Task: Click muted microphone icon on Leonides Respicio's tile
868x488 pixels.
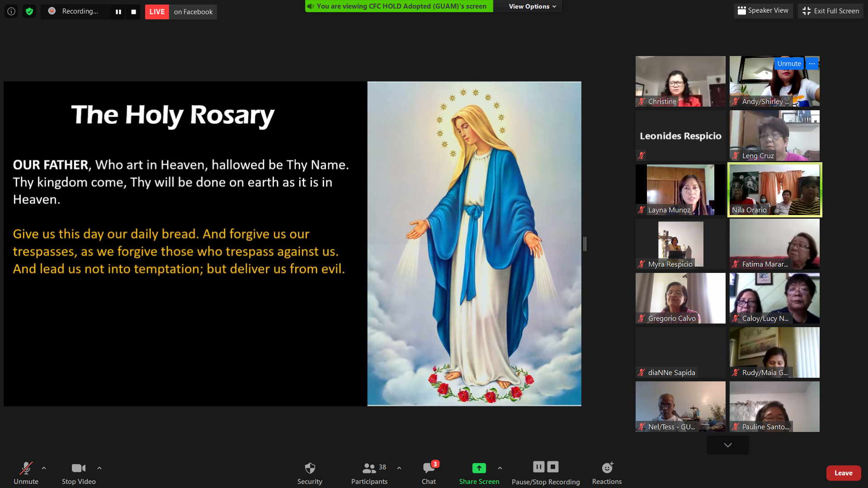Action: click(642, 155)
